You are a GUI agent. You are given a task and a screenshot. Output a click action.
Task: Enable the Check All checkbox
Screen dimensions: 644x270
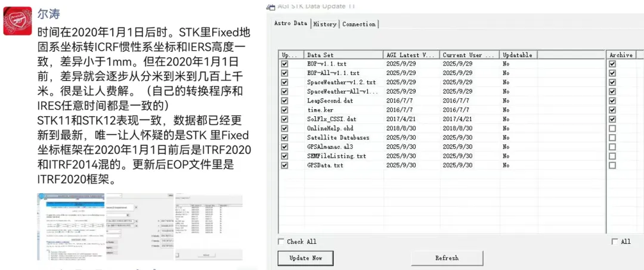pos(281,241)
